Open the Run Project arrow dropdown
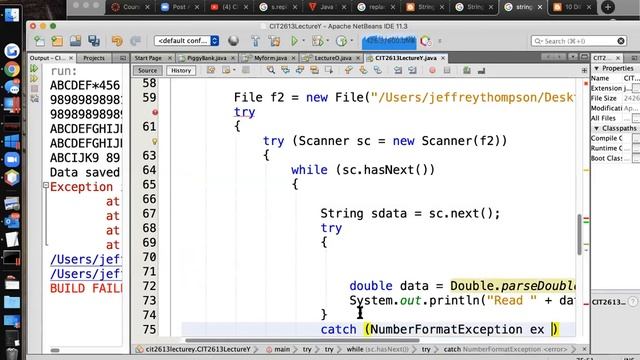Viewport: 640px width, 360px height. (303, 41)
